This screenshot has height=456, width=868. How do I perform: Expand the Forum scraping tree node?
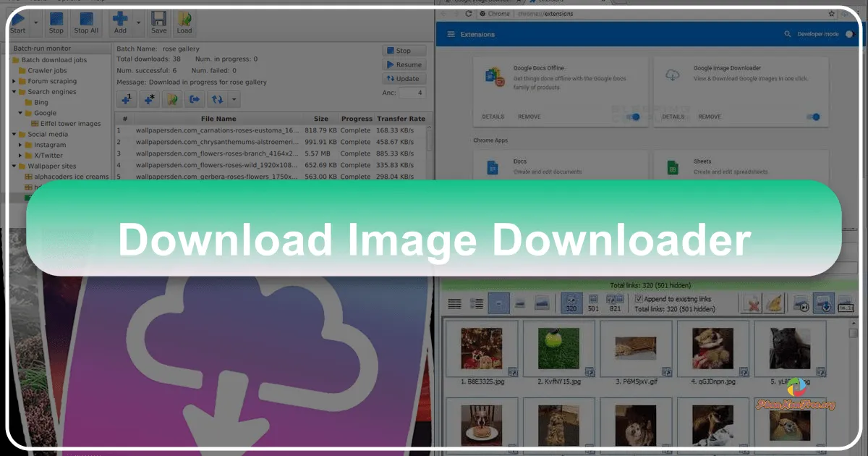14,81
